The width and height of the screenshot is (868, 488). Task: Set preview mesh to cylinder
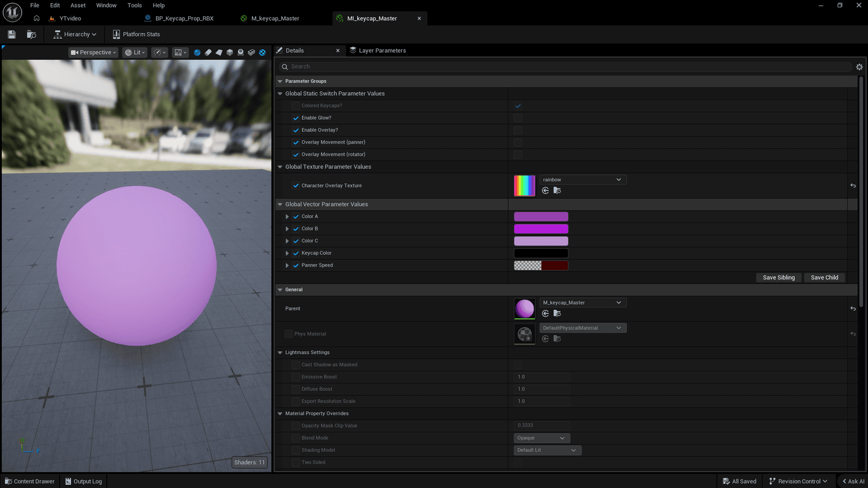click(208, 53)
